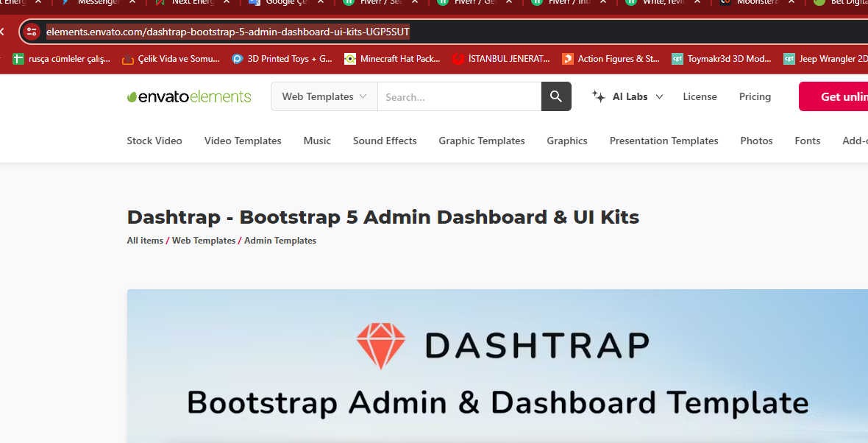
Task: Open the 'Jeep Wrangler 2D' bookmark
Action: pyautogui.click(x=825, y=59)
